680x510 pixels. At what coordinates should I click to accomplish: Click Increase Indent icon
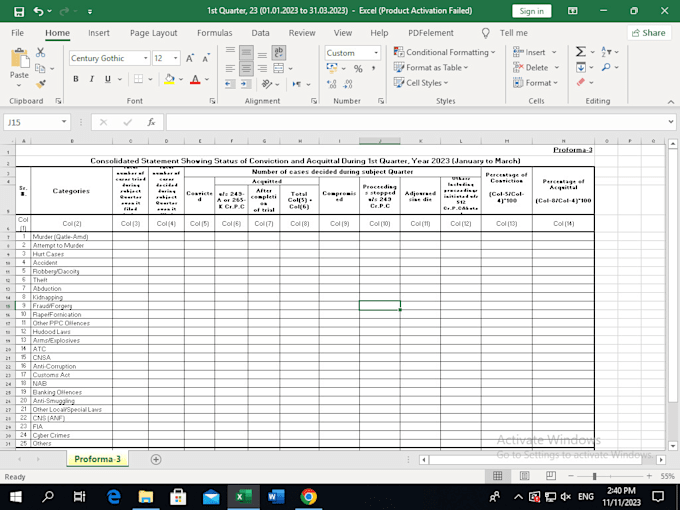pos(246,84)
